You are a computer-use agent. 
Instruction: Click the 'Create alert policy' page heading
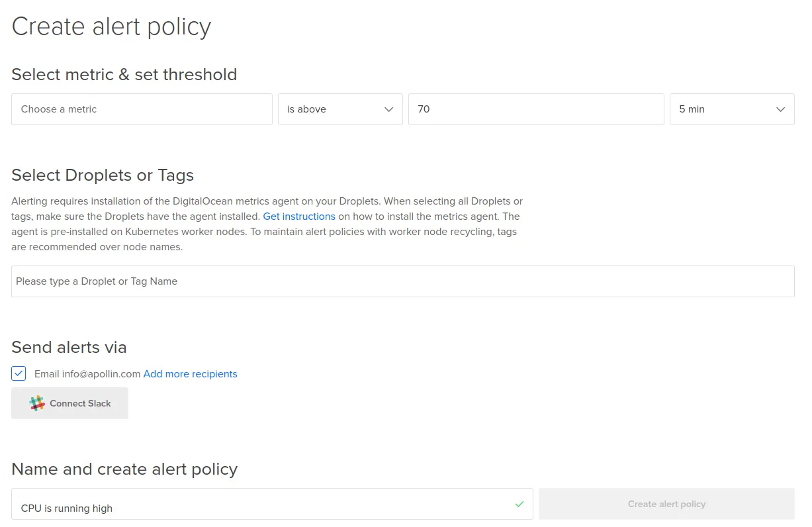[x=111, y=26]
